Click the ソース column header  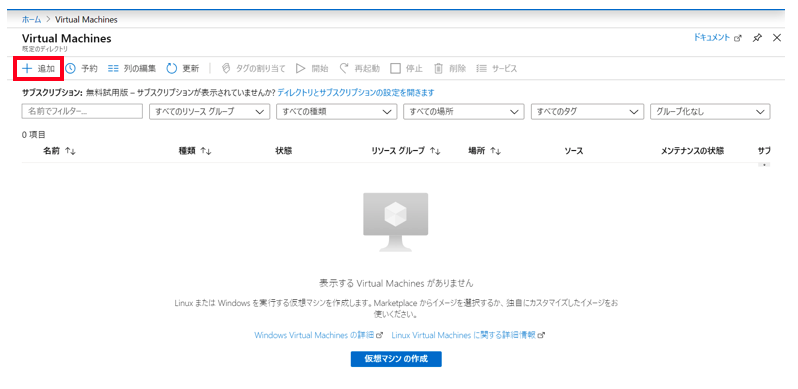click(574, 151)
